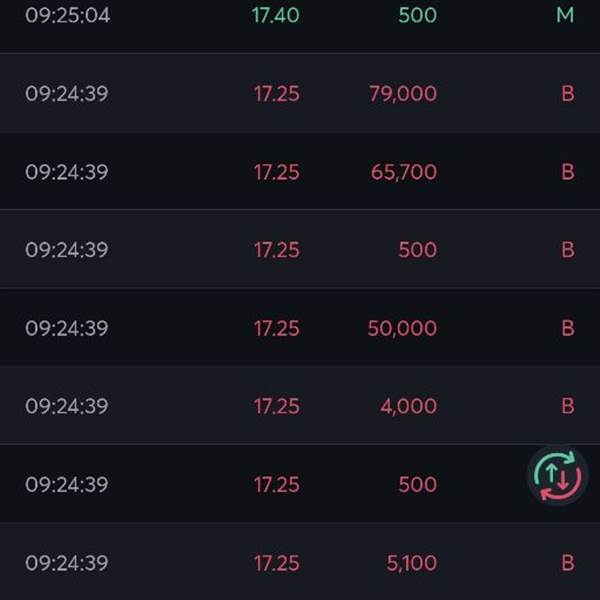The width and height of the screenshot is (600, 600).
Task: Click the 17.25 price in 5,100 row
Action: click(277, 563)
